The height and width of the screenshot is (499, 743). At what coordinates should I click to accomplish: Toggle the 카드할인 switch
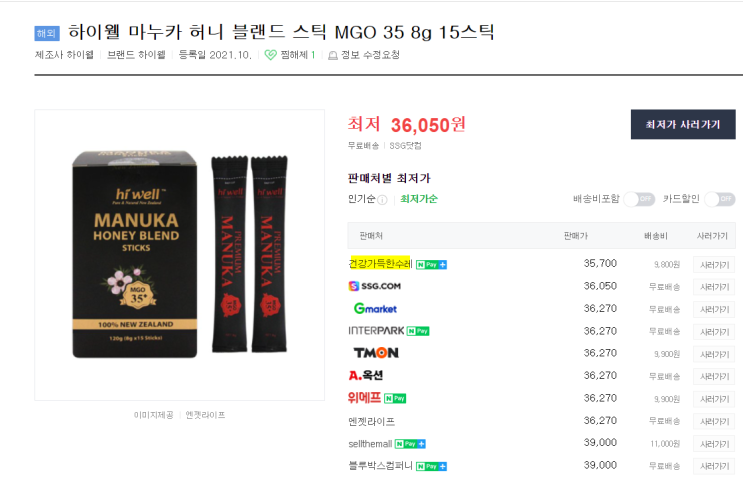pos(720,199)
